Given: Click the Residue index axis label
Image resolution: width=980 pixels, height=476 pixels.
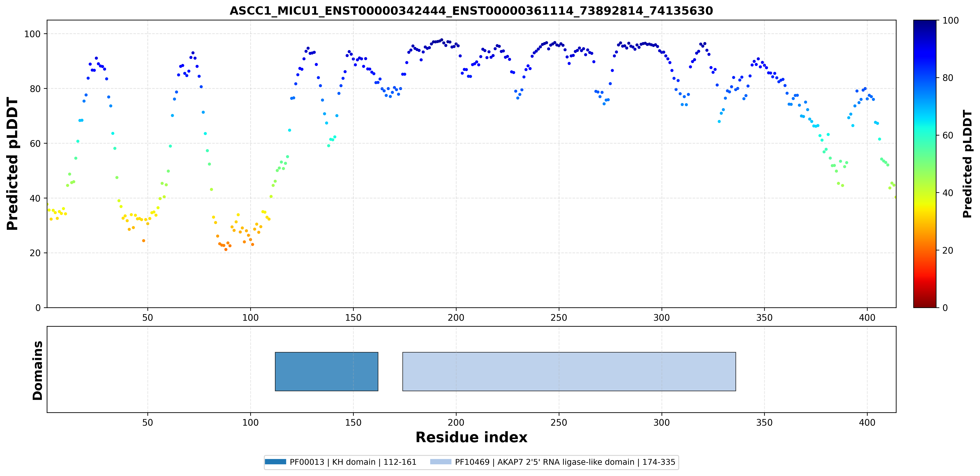Looking at the screenshot, I should 471,437.
